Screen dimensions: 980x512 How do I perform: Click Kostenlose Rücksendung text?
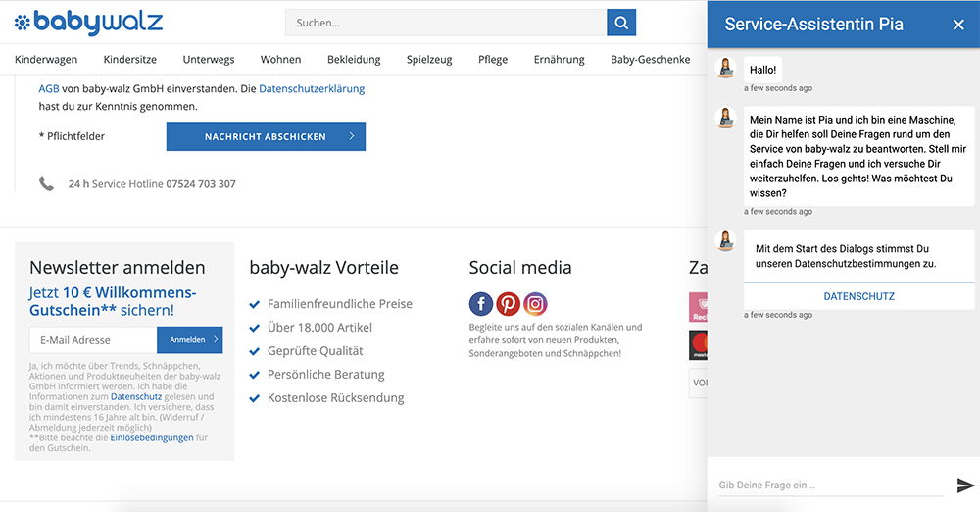point(335,398)
